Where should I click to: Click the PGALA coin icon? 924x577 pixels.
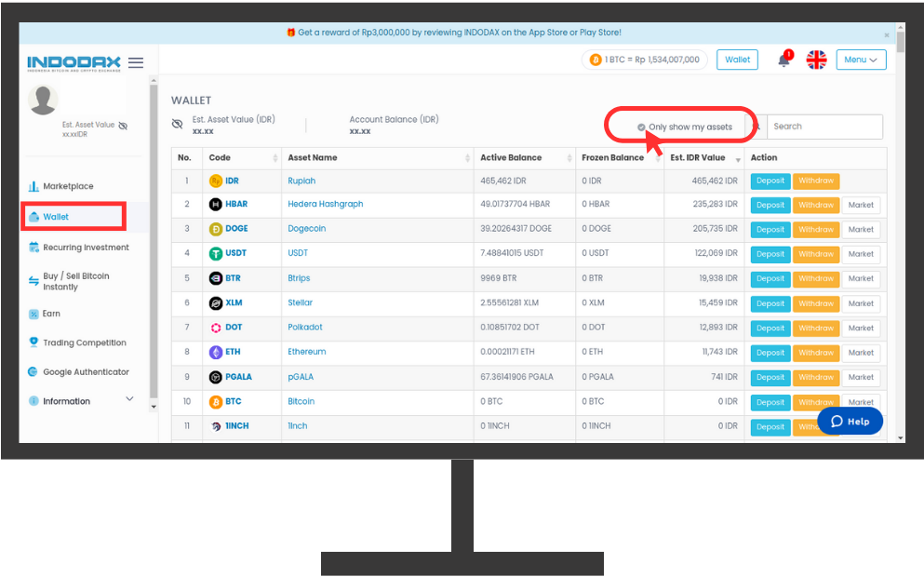click(216, 377)
